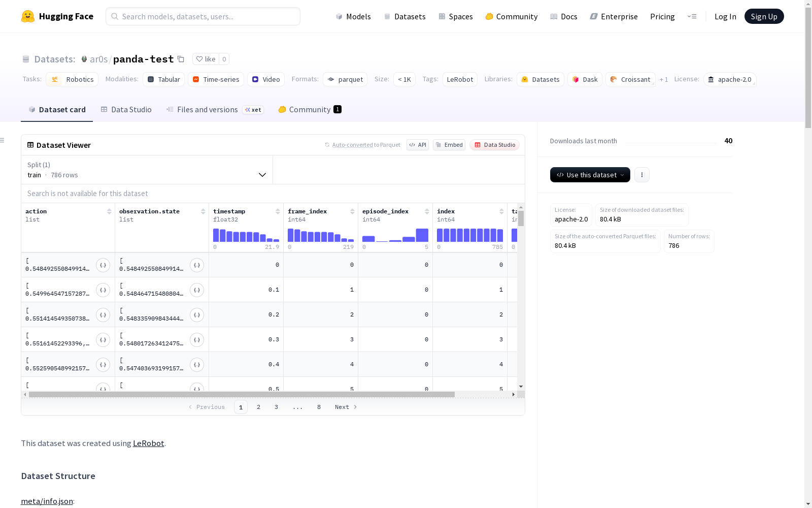Go to Datasets in navigation

[x=404, y=16]
